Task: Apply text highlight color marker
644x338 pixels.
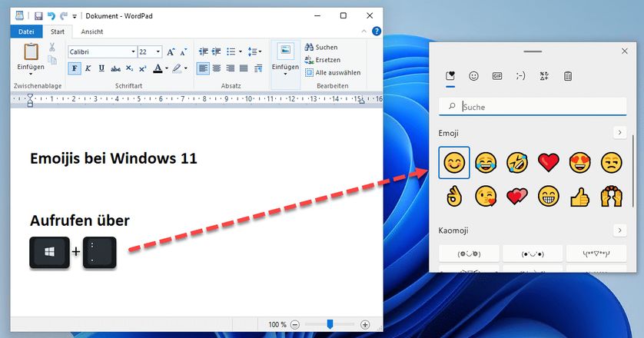Action: pyautogui.click(x=177, y=68)
